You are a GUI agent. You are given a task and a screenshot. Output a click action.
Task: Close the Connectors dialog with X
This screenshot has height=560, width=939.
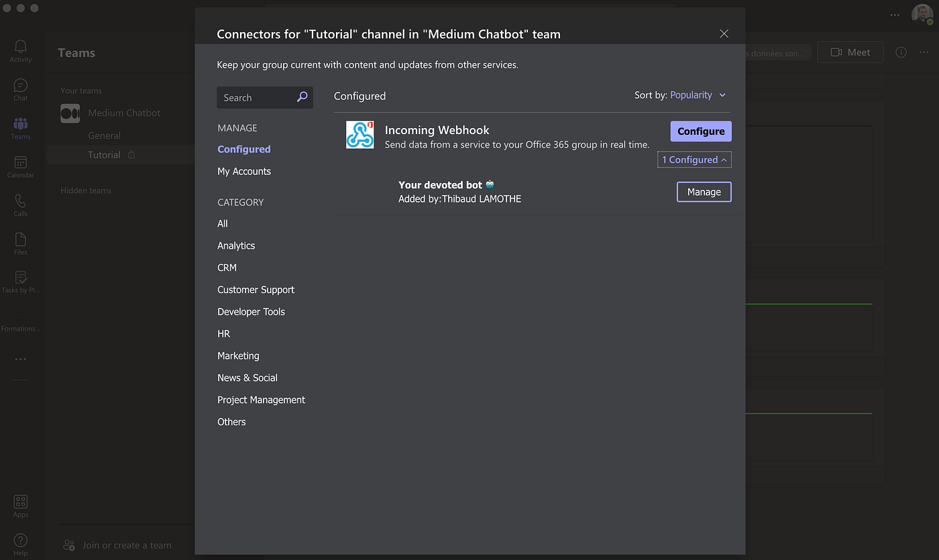pyautogui.click(x=724, y=34)
